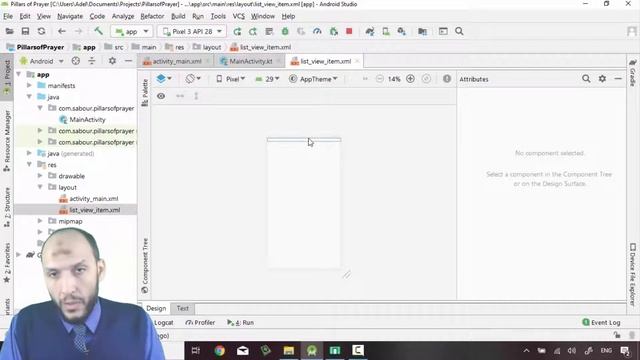Open AVD Manager phone icon
Viewport: 640px width, 360px height.
pos(386,31)
